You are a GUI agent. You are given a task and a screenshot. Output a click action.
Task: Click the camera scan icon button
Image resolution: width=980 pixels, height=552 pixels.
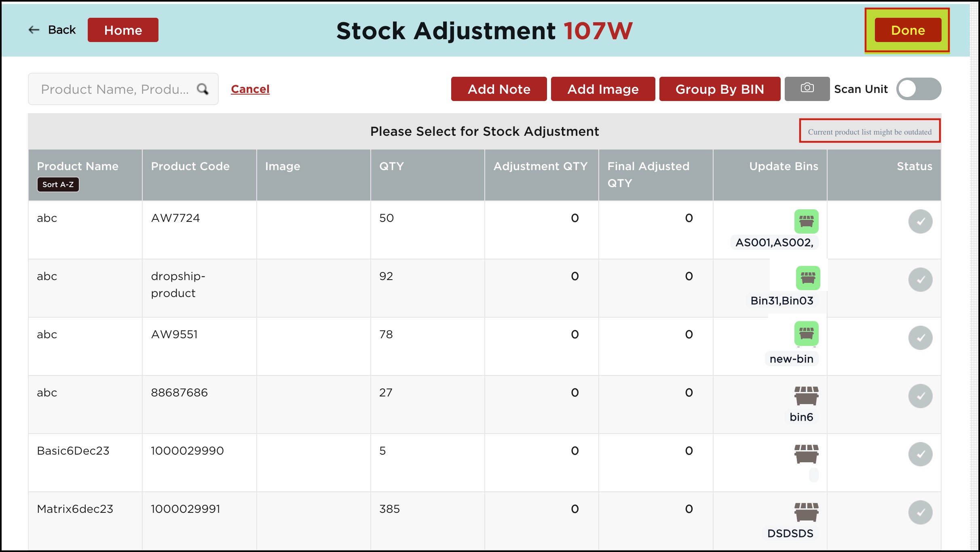[x=807, y=88]
